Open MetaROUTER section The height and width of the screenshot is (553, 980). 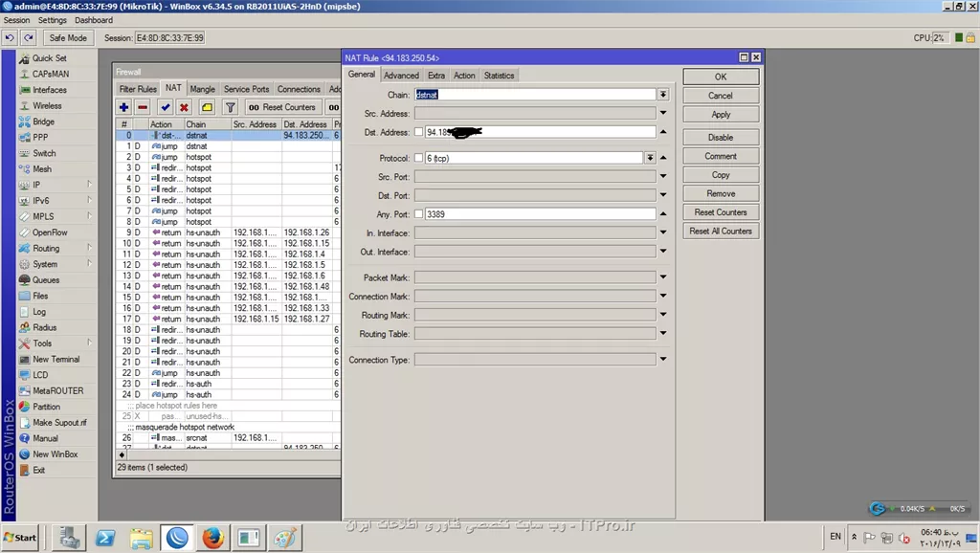coord(57,390)
